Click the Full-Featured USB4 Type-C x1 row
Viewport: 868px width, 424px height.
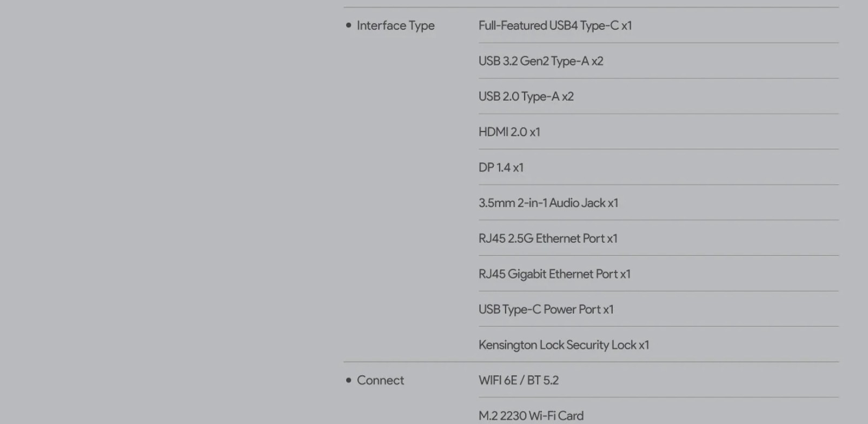555,25
